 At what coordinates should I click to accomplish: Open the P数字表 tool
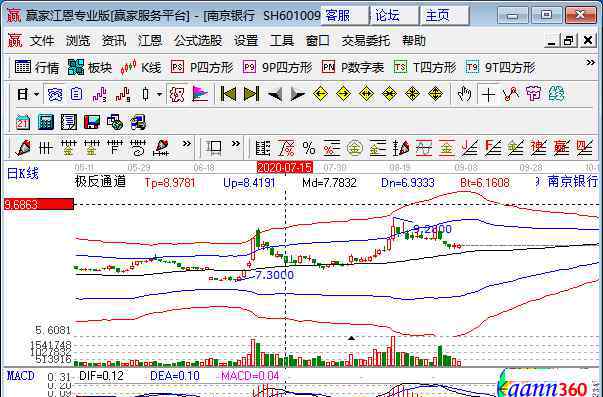[353, 68]
